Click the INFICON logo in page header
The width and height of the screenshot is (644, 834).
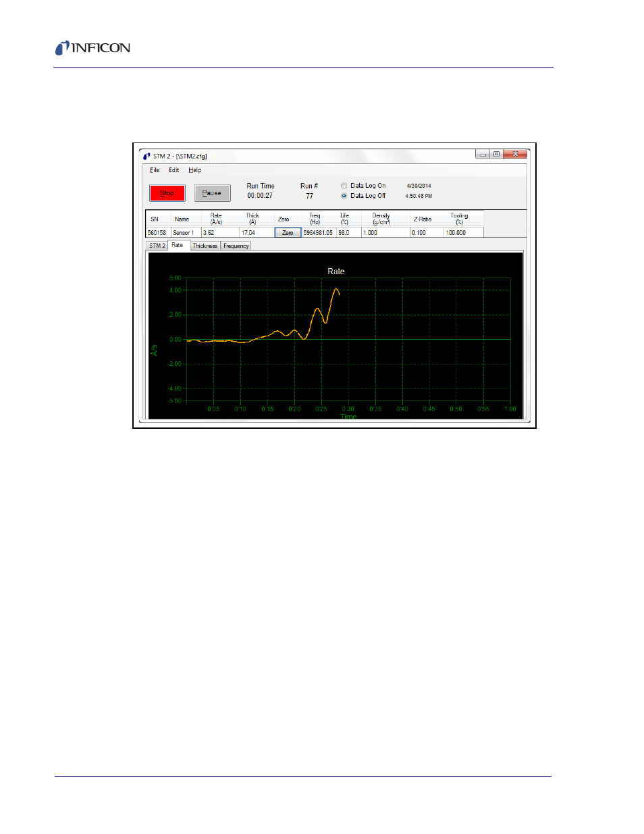coord(92,48)
